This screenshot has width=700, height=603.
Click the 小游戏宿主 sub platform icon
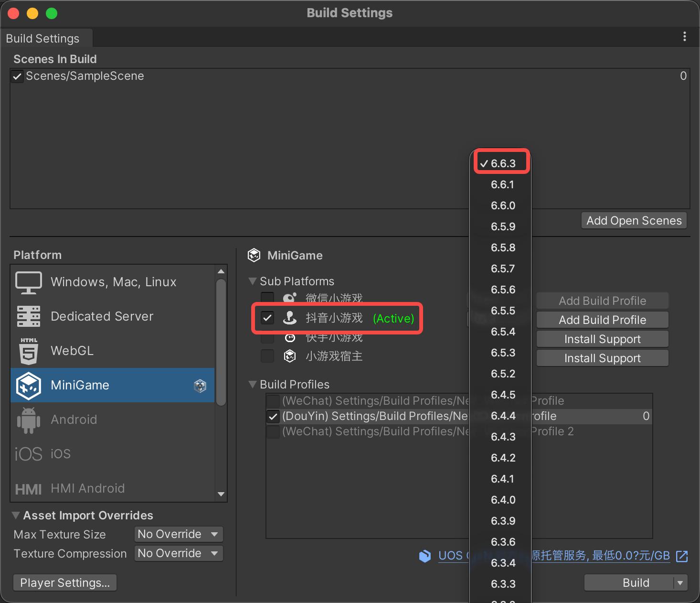[x=290, y=356]
